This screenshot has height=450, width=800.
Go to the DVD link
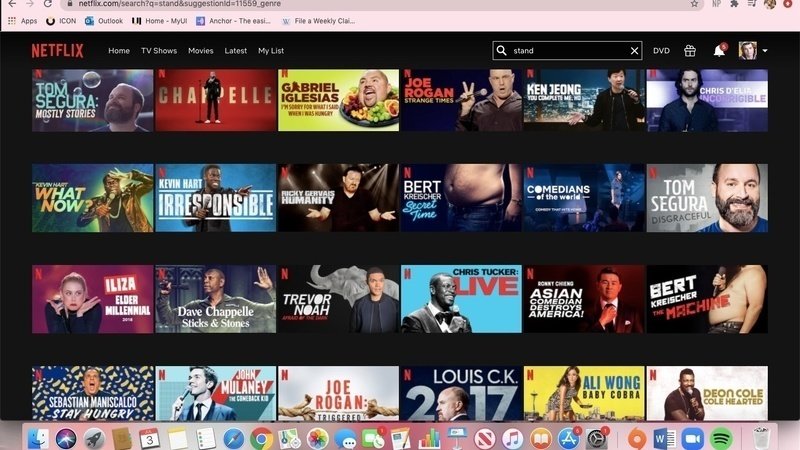(x=661, y=51)
